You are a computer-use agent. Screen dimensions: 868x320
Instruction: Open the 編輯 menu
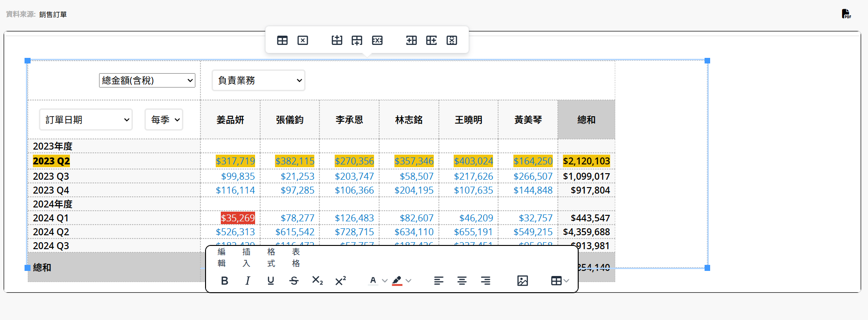coord(222,257)
